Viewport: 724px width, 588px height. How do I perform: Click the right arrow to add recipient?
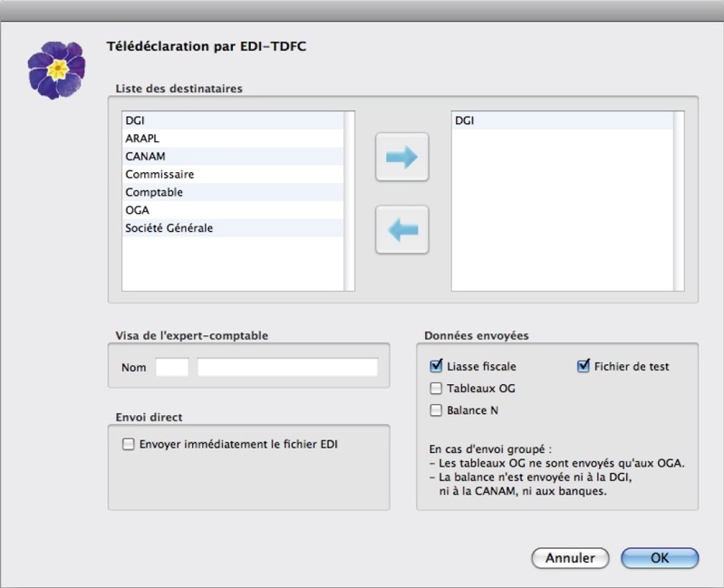[x=402, y=157]
